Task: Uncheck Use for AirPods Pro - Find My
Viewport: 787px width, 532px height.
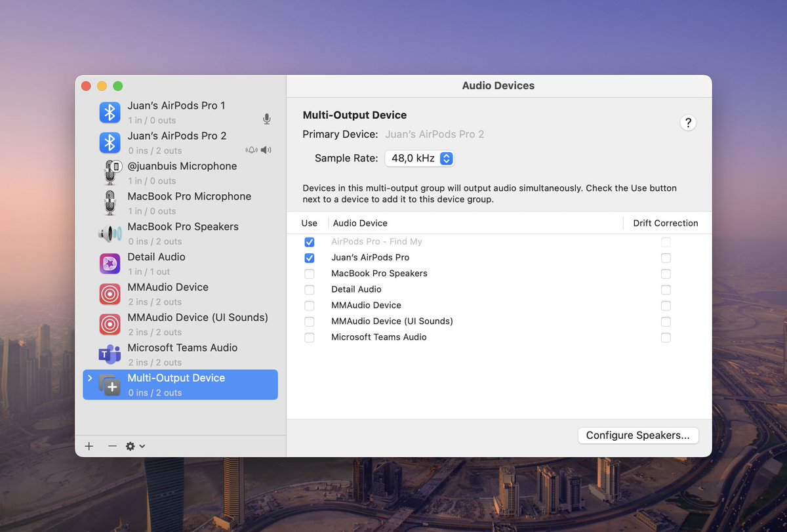Action: [310, 242]
